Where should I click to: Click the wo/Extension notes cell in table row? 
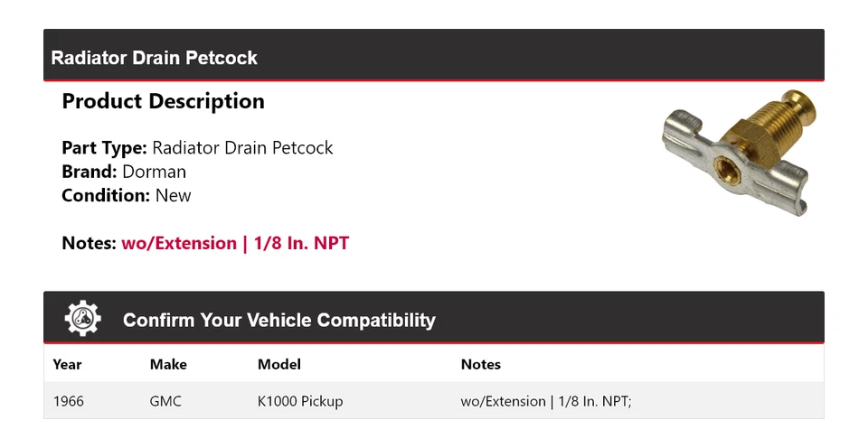point(545,401)
